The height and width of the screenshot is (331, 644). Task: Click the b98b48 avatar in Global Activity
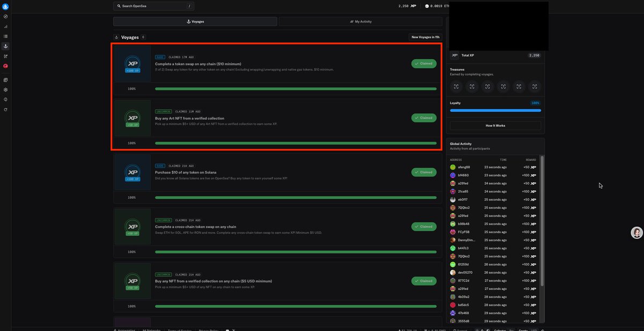(453, 224)
